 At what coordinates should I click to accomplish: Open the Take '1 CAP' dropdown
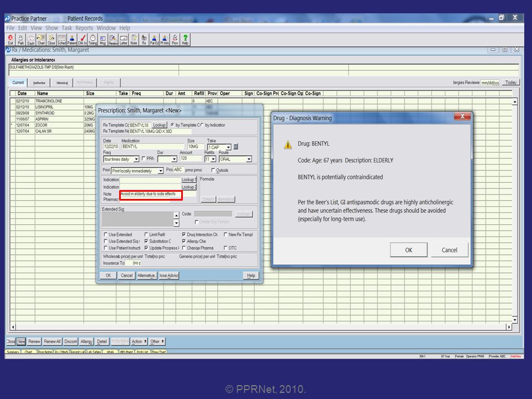pos(228,147)
